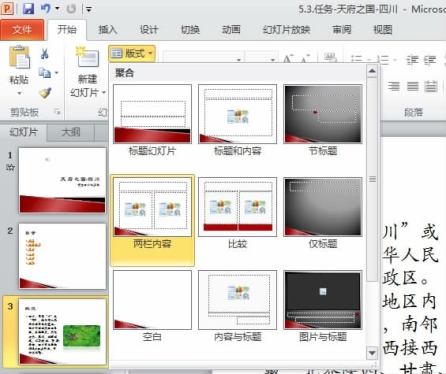Click the PowerPoint application icon
Viewport: 446px width, 374px height.
coord(7,8)
